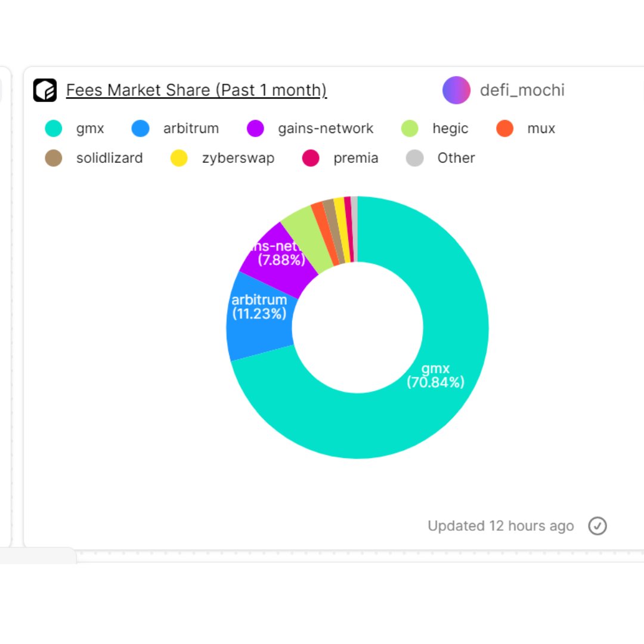Click the orange mux donut slice
The width and height of the screenshot is (644, 644).
pos(324,230)
